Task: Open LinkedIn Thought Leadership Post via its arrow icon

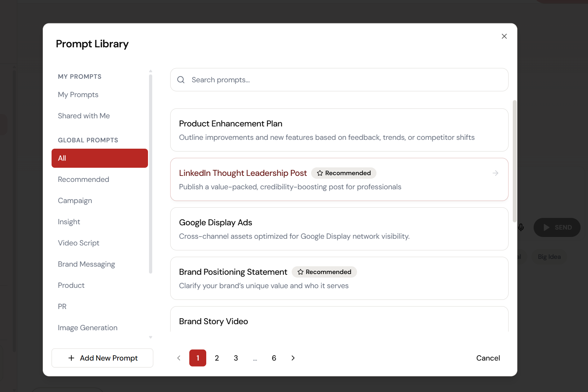Action: click(x=495, y=173)
